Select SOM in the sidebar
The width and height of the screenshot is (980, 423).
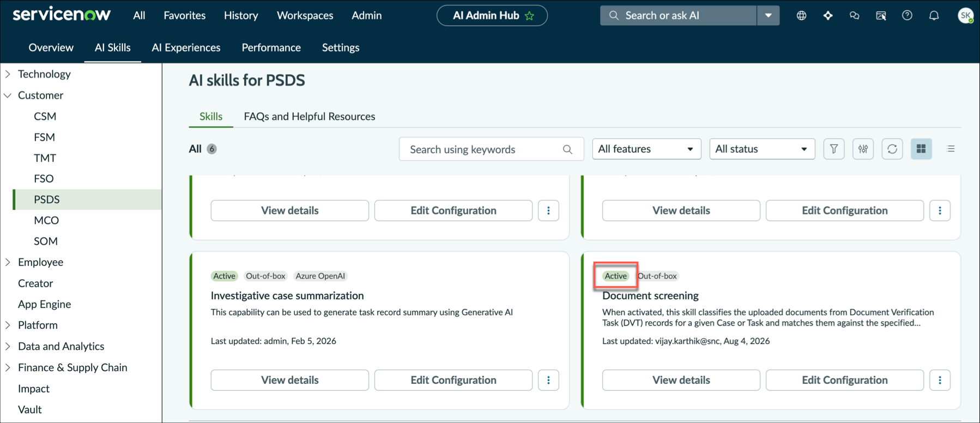click(46, 241)
